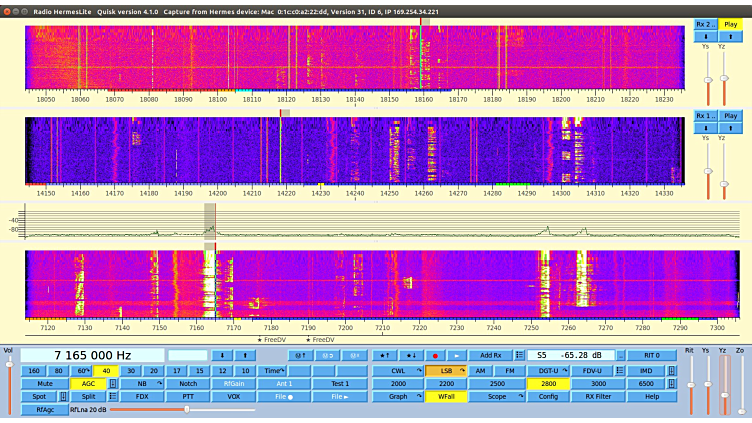Open the Config screen
752x423 pixels.
[x=548, y=396]
